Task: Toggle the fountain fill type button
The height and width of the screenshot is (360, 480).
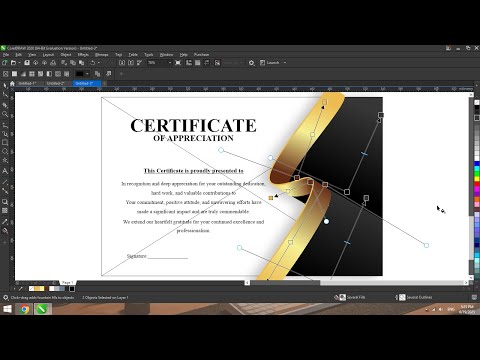Action: pos(23,74)
